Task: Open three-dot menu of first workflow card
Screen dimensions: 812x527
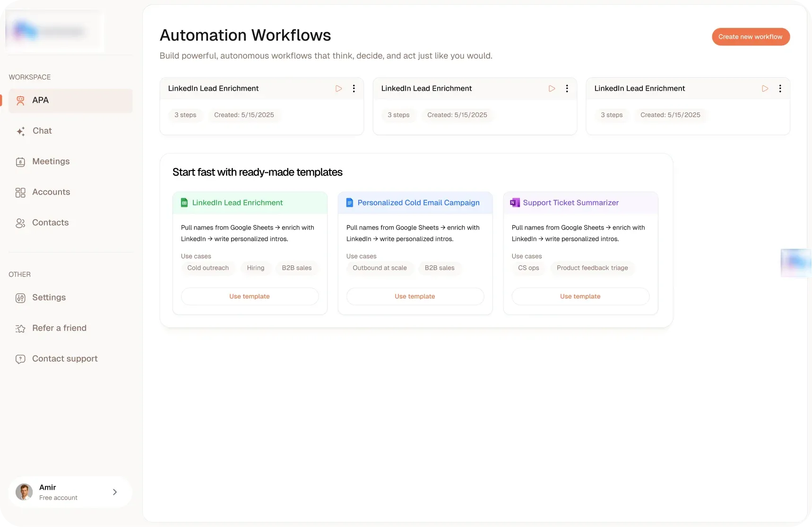Action: click(354, 89)
